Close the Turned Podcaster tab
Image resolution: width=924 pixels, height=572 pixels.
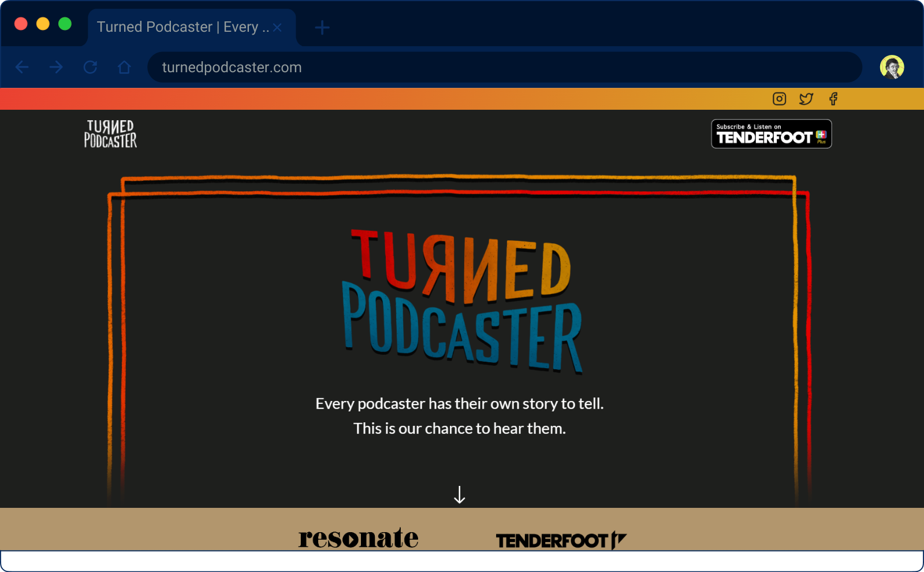(x=278, y=27)
